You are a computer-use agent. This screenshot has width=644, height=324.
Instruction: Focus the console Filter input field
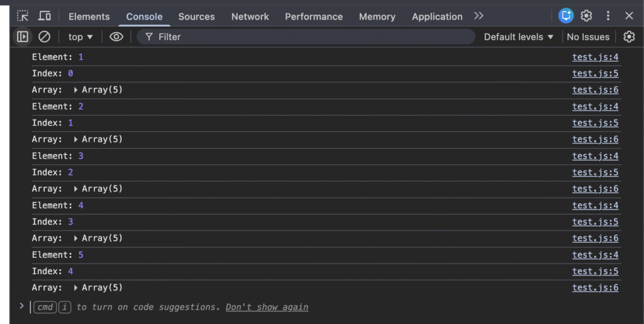point(308,37)
